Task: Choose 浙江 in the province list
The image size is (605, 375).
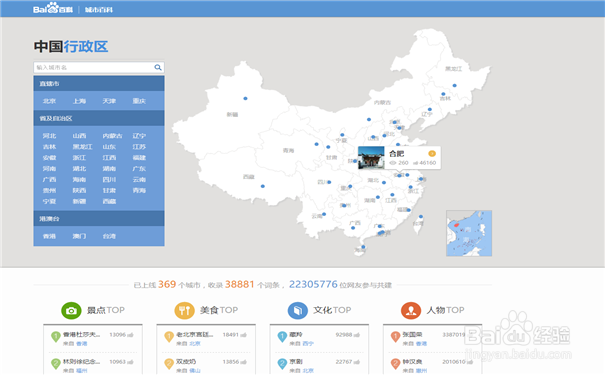Action: point(79,158)
